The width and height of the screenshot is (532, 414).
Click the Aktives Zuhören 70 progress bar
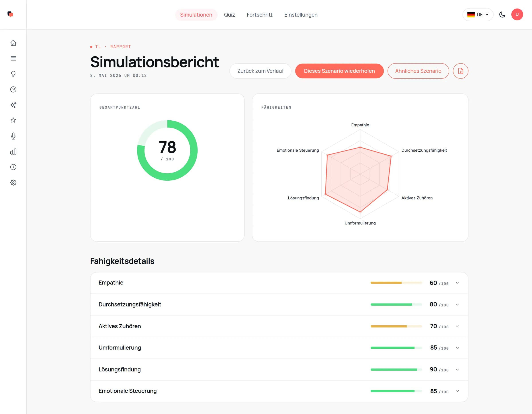tap(396, 326)
